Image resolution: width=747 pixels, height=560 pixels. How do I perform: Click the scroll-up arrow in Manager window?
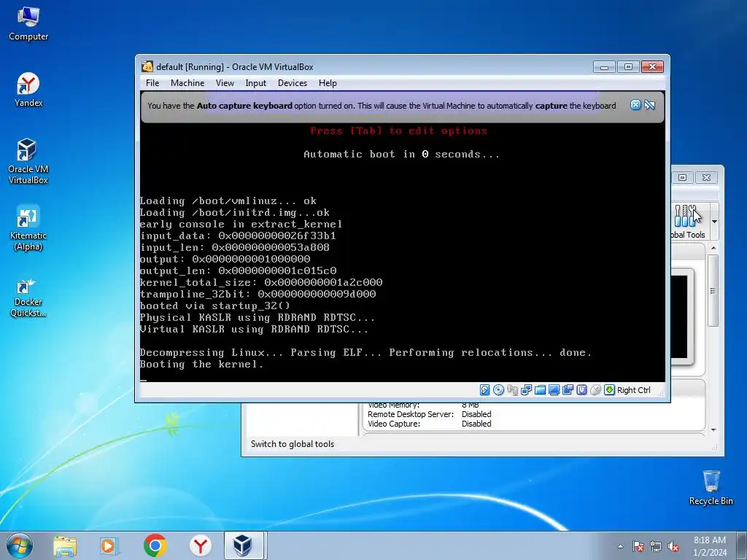click(x=713, y=248)
